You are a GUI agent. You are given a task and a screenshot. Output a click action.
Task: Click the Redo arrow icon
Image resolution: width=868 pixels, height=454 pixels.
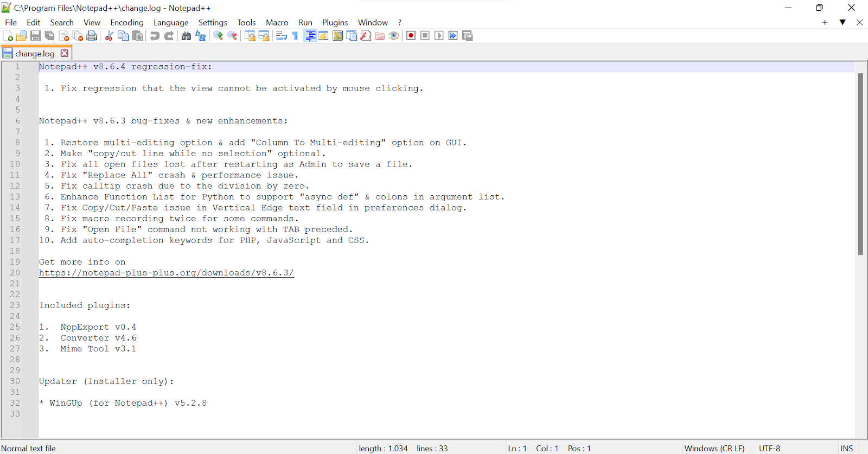[169, 36]
